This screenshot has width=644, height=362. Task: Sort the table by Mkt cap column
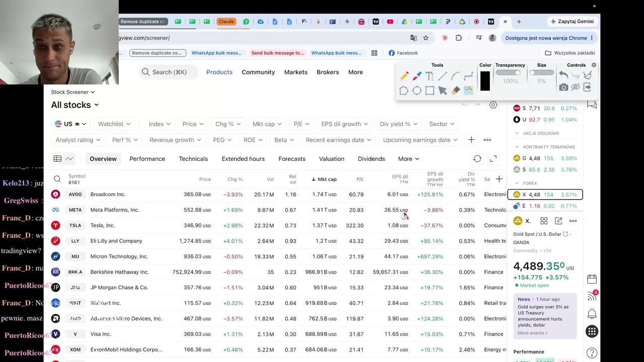click(325, 179)
